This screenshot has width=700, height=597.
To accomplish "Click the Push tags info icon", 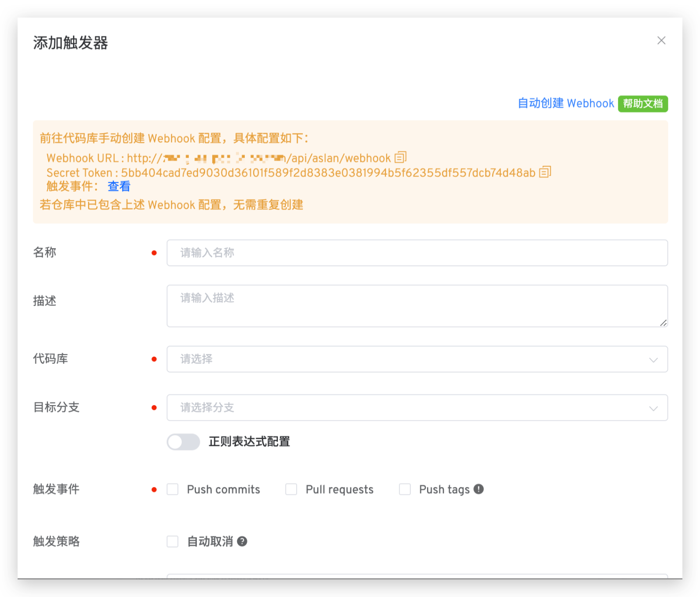I will click(x=479, y=489).
